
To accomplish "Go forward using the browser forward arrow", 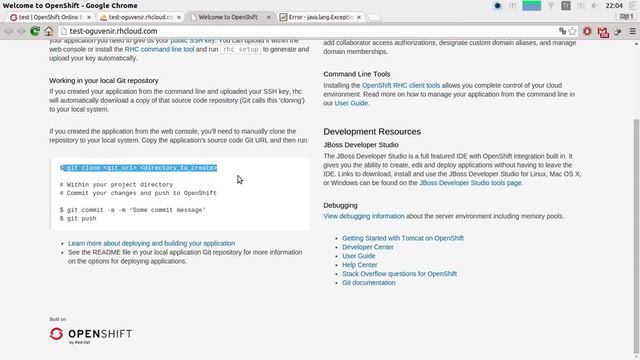I will tap(21, 31).
